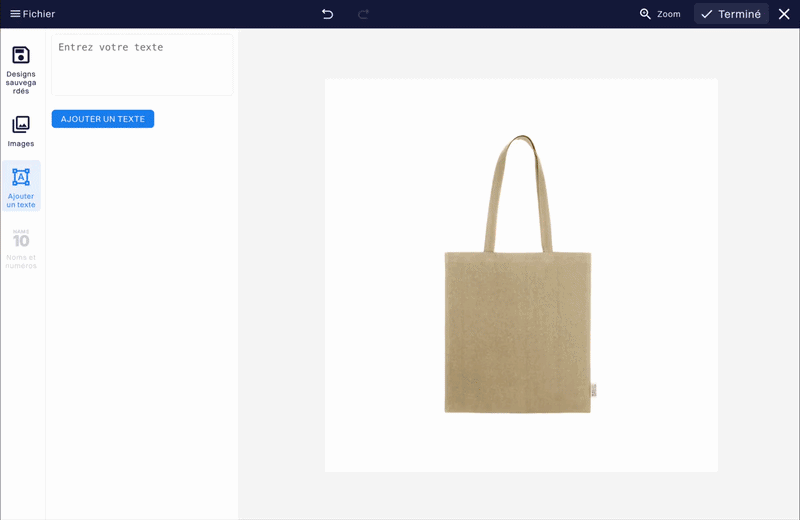Image resolution: width=800 pixels, height=520 pixels.
Task: Click the checkmark icon in Terminé
Action: 706,14
